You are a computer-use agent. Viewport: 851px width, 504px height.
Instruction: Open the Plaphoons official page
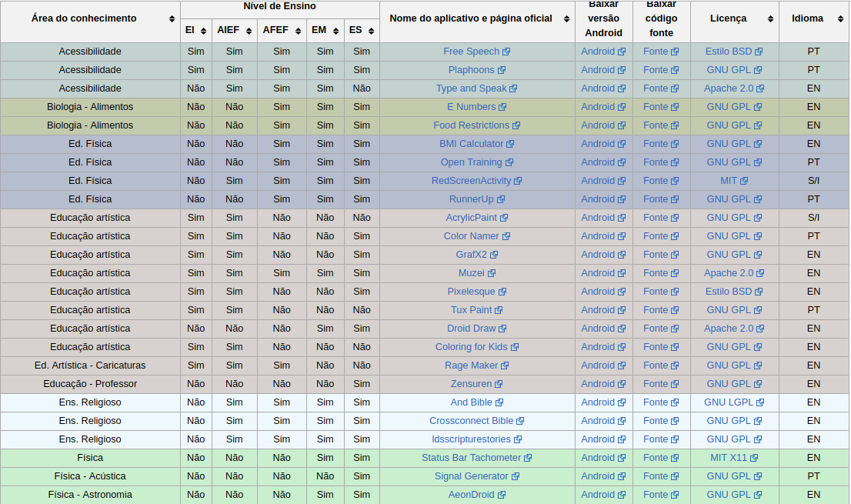(476, 70)
